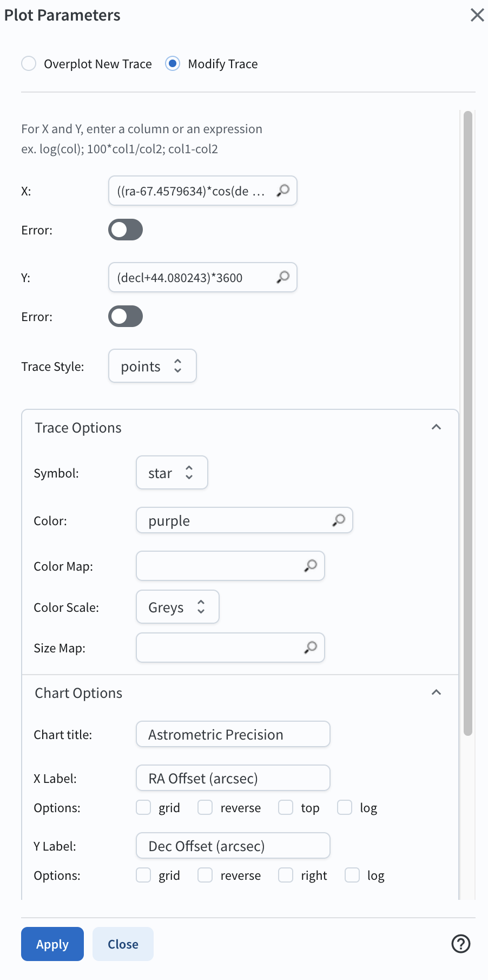Open color picker via Color field magnifier

339,520
